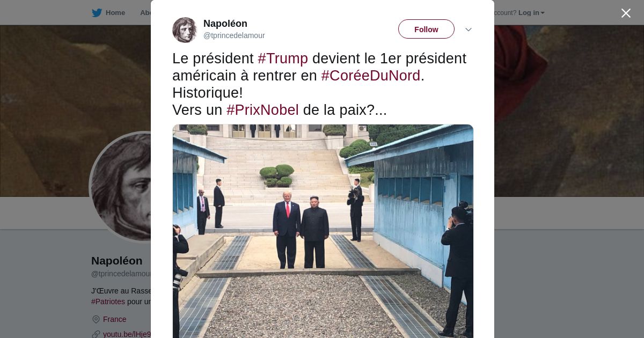Viewport: 644px width, 338px height.
Task: Click the chain link icon beside youtu.be
Action: click(96, 334)
